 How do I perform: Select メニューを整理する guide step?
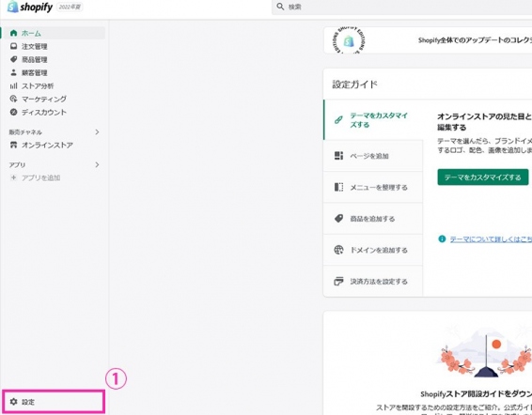coord(373,187)
